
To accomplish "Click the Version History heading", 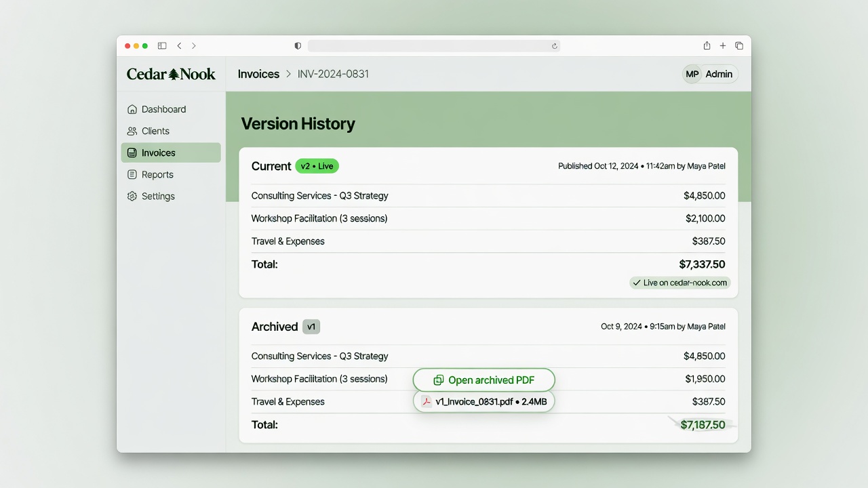I will [298, 124].
